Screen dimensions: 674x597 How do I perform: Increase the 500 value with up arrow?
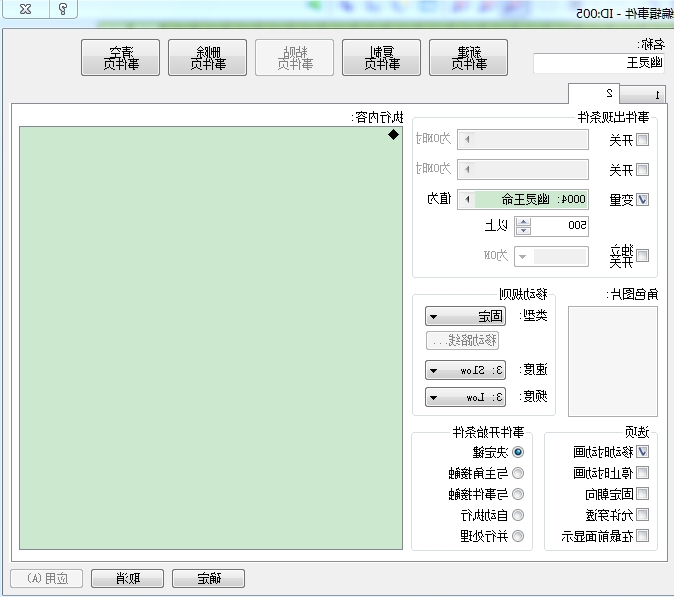coord(523,222)
